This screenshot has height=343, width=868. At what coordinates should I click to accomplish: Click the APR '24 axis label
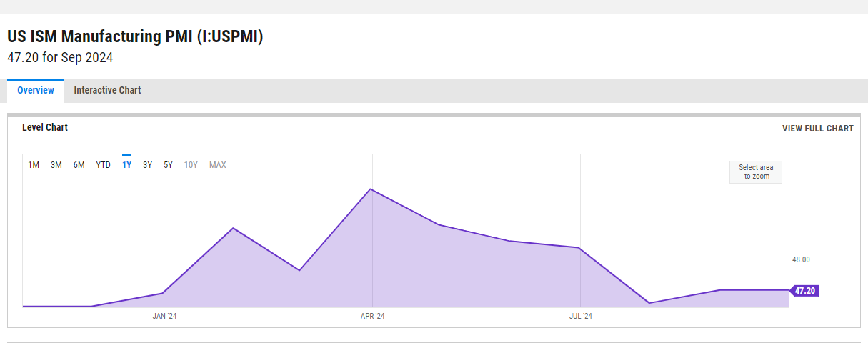coord(372,316)
